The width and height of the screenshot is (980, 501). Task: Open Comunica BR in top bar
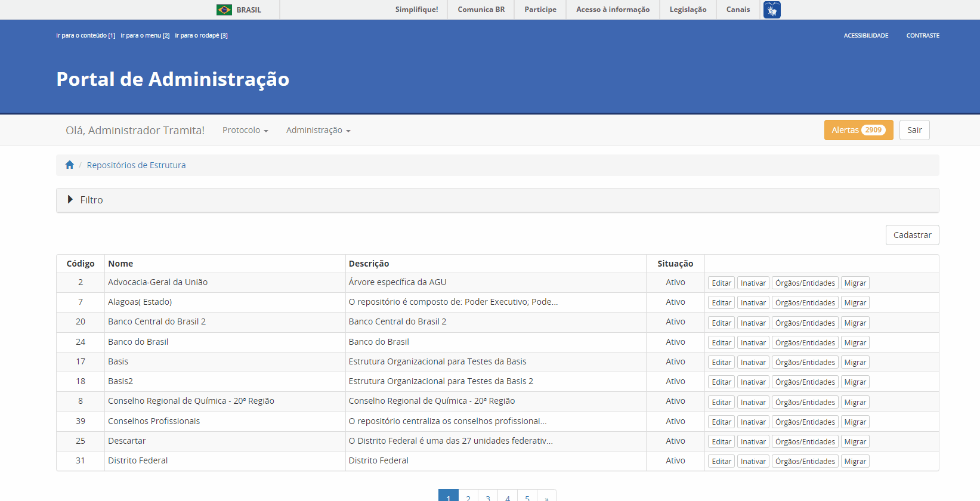click(481, 10)
